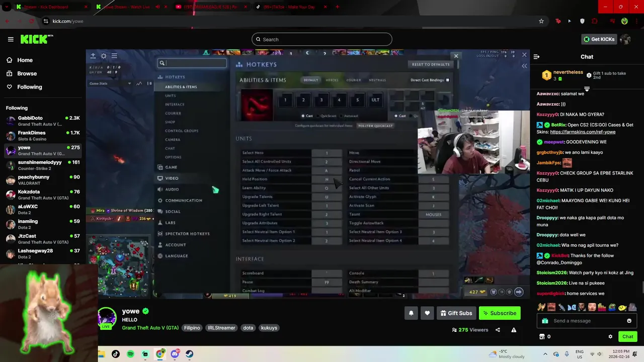This screenshot has height=362, width=644.
Task: Reload the page
Action: pyautogui.click(x=32, y=21)
